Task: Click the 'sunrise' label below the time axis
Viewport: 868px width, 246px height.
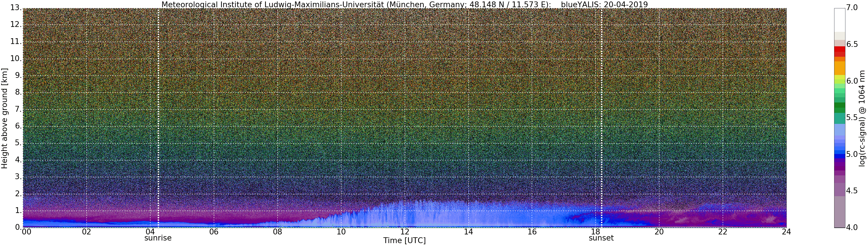Action: point(158,238)
